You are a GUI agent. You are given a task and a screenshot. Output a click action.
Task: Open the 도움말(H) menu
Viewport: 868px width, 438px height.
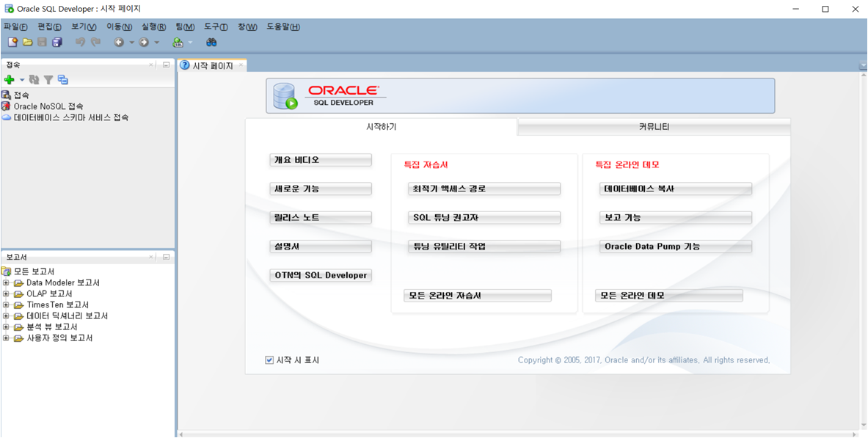tap(283, 26)
